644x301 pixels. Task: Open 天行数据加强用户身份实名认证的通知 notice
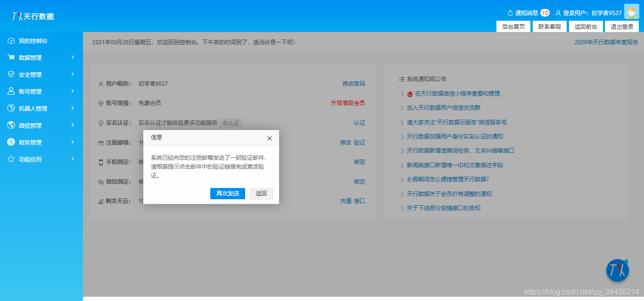pos(455,137)
